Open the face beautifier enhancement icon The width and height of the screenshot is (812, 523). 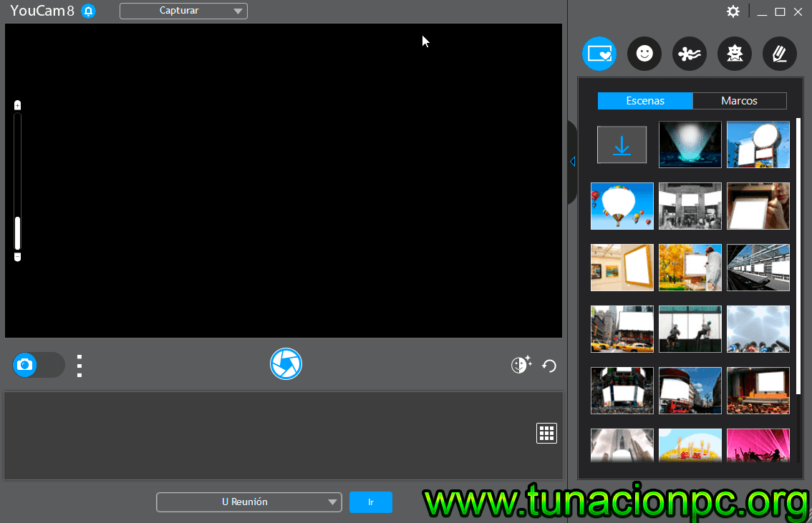point(521,365)
